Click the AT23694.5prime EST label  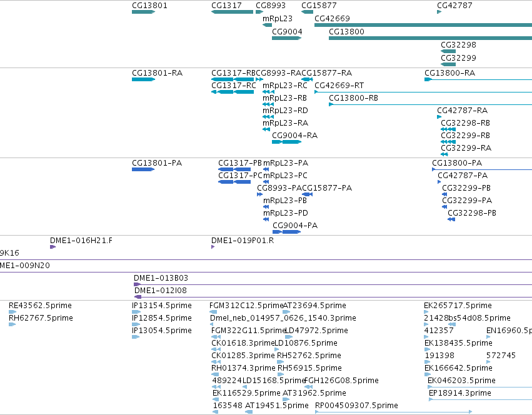[314, 306]
